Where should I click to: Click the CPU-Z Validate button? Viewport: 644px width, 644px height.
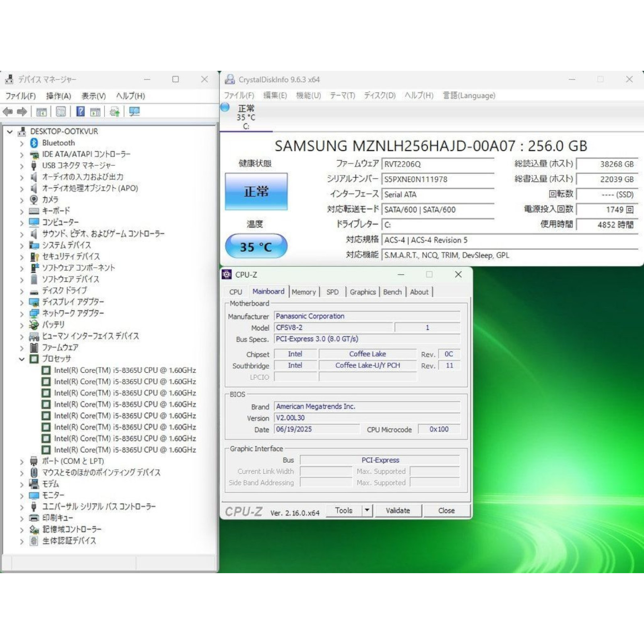(398, 510)
